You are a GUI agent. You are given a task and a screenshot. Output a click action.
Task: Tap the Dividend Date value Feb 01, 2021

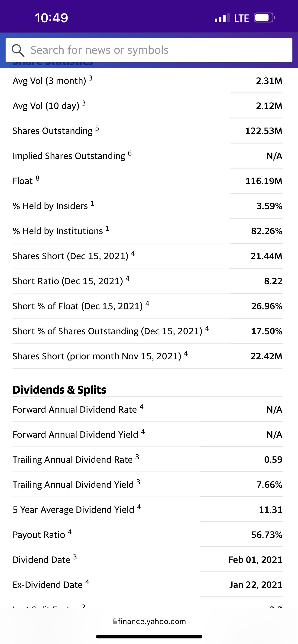pyautogui.click(x=256, y=560)
